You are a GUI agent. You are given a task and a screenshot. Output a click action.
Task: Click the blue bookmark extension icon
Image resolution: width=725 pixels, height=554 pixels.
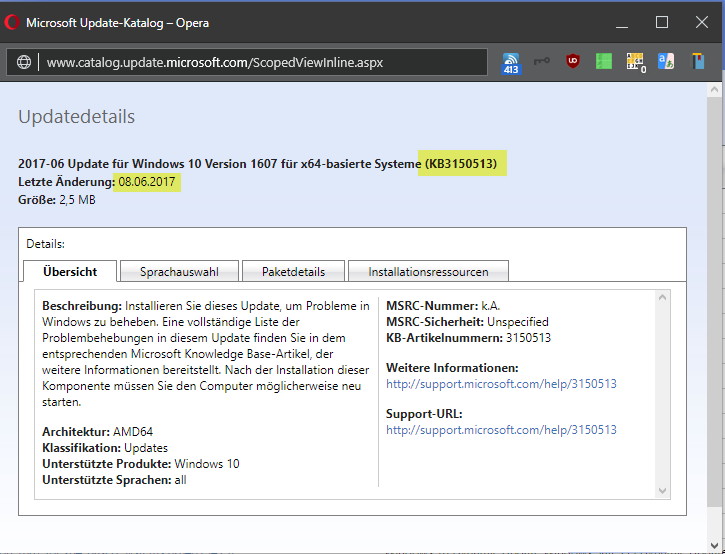click(698, 61)
